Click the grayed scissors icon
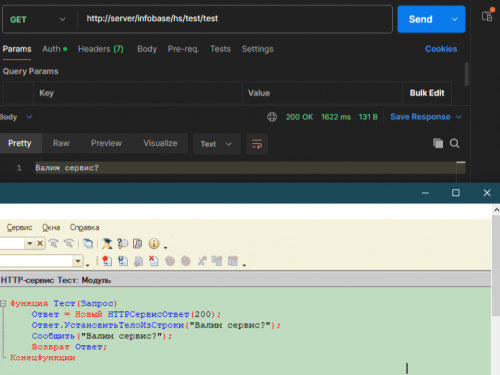Screen dimensions: 500x375 (x=202, y=261)
